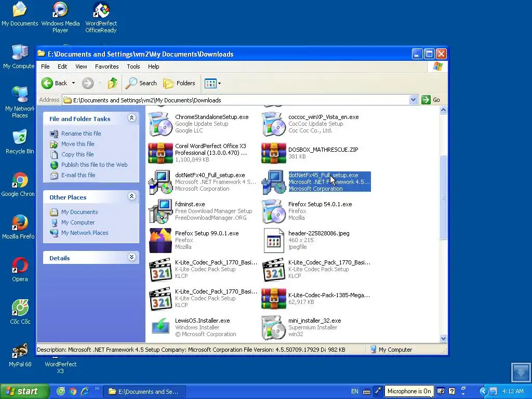Open the Edit menu
Viewport: 532px width, 399px height.
[62, 66]
